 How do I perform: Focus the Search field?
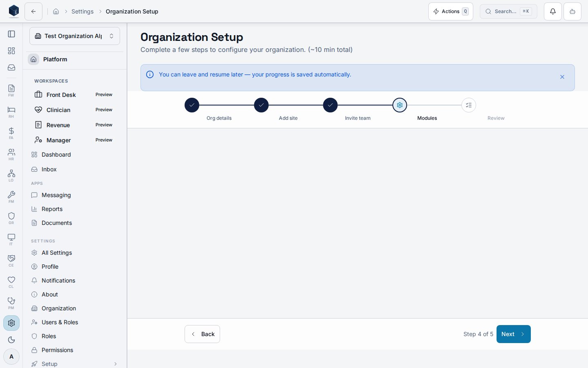pyautogui.click(x=508, y=11)
